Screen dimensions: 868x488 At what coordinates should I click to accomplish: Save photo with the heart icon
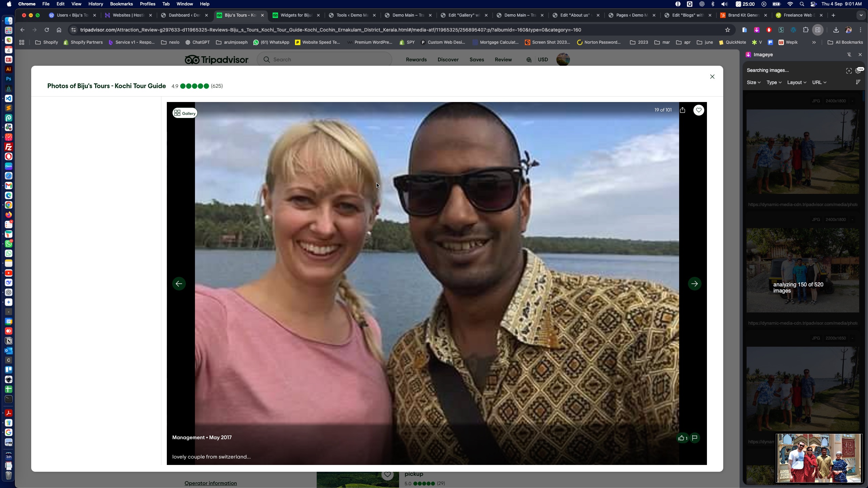tap(698, 110)
